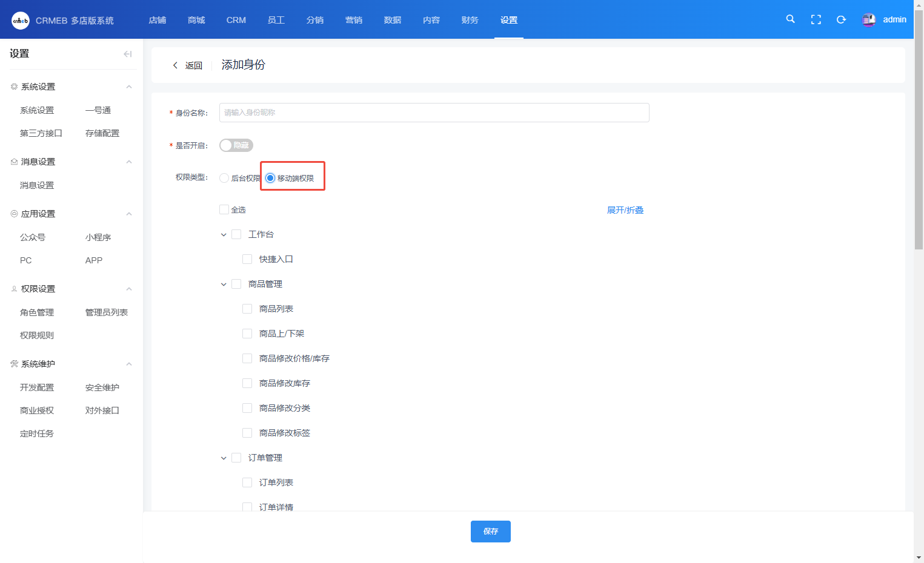
Task: Open the admin avatar menu
Action: 869,20
